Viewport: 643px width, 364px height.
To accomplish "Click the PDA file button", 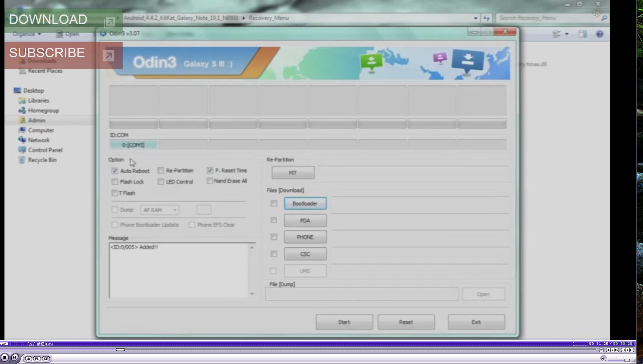I will [x=305, y=220].
